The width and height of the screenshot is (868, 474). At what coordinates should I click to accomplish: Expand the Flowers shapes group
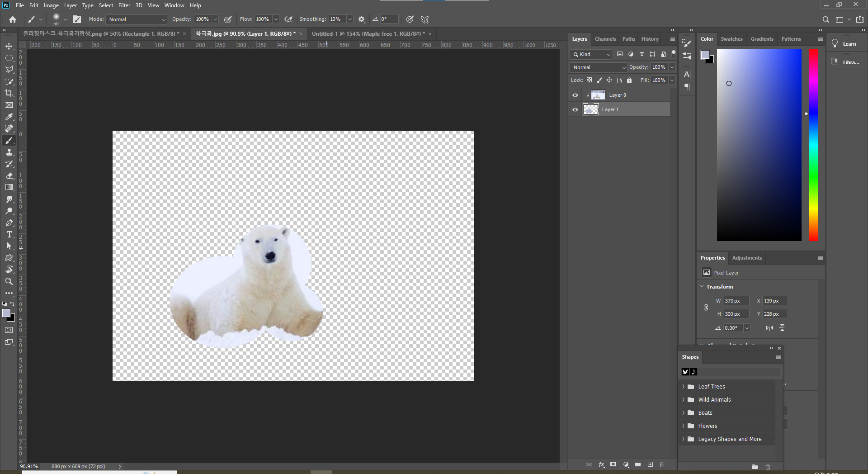(683, 426)
